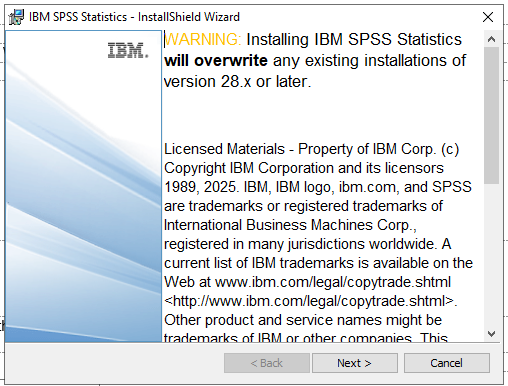
Task: Click the scroll up arrow of license text
Action: (x=491, y=39)
